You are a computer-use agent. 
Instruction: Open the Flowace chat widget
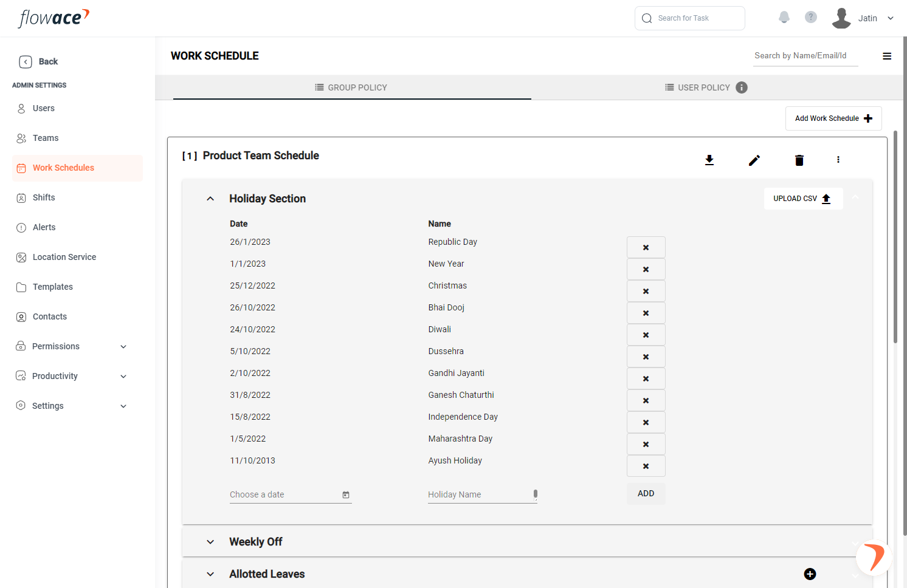point(874,557)
